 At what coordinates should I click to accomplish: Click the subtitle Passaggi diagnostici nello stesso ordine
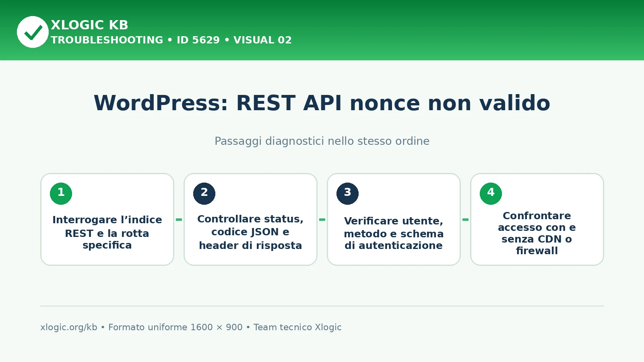pyautogui.click(x=322, y=141)
